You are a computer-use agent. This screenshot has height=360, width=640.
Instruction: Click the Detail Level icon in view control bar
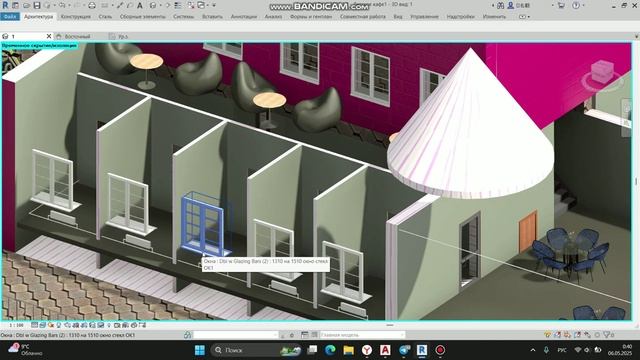[x=35, y=325]
